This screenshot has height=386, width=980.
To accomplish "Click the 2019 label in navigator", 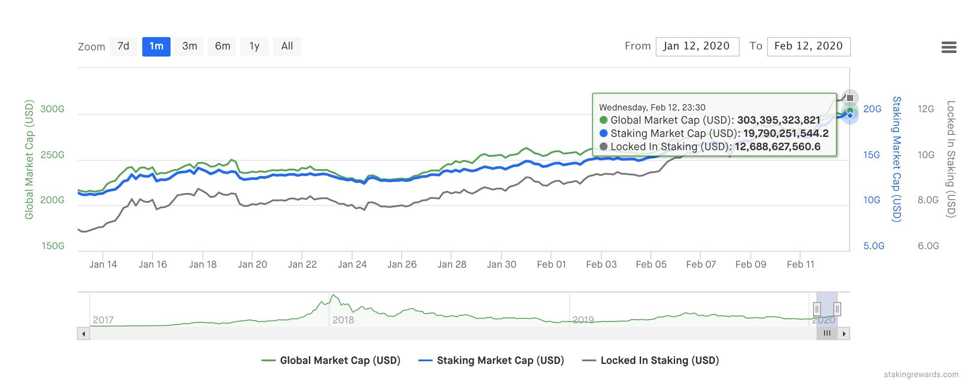I will (583, 320).
